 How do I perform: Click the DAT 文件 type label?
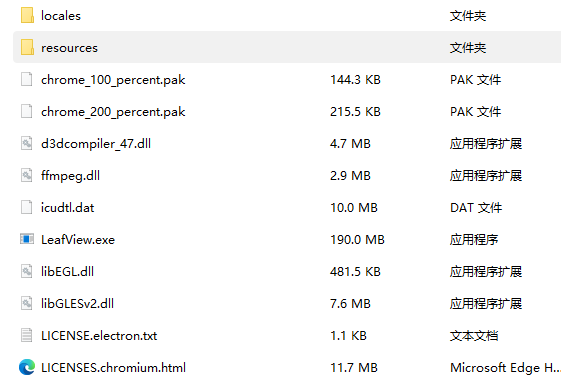click(476, 207)
